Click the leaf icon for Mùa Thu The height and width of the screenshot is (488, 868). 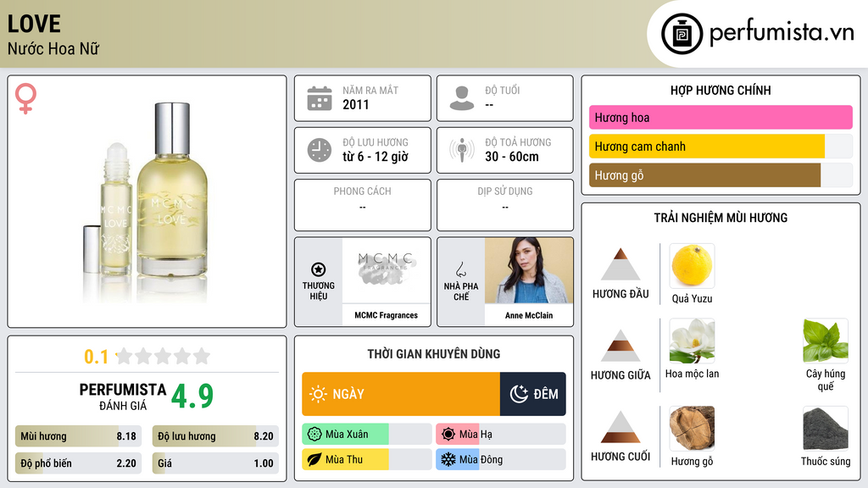314,459
